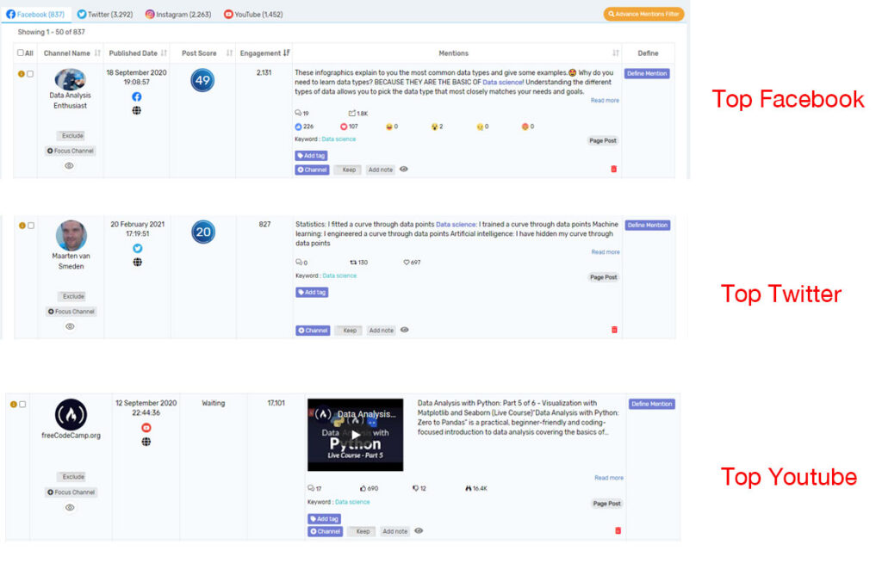This screenshot has width=882, height=588.
Task: Sort the table by Published Date
Action: click(164, 53)
